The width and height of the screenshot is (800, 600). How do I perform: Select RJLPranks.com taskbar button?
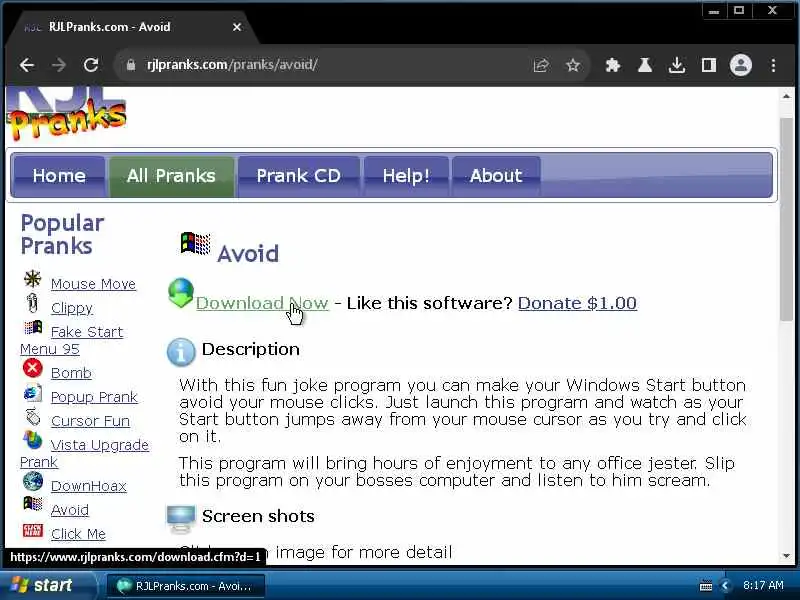[x=186, y=586]
